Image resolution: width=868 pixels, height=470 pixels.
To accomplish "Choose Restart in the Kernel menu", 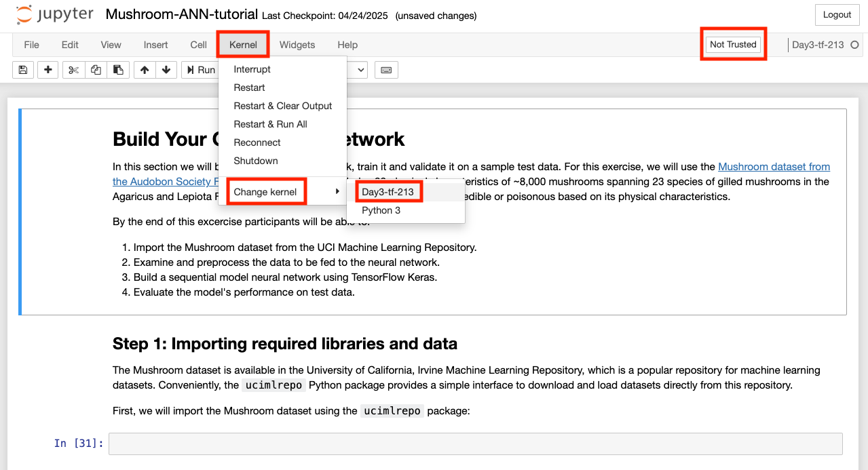I will pos(282,87).
